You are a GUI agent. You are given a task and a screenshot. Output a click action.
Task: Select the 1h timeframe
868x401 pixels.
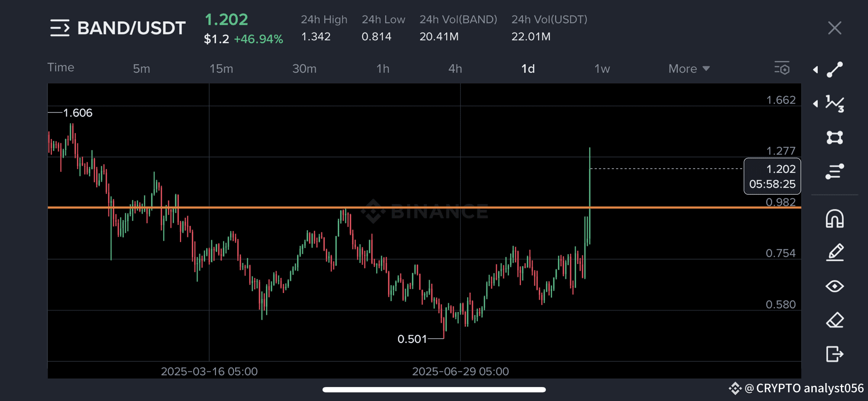pyautogui.click(x=383, y=69)
